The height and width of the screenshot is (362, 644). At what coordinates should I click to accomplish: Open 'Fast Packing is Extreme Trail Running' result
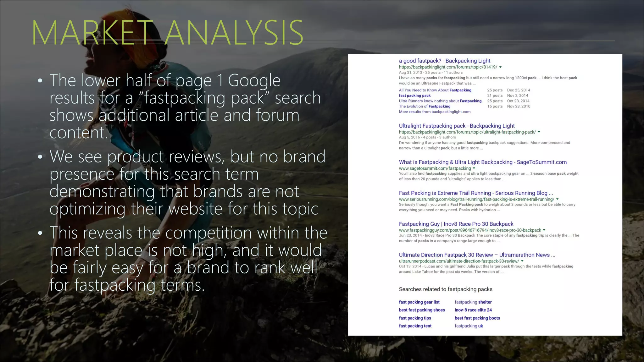475,193
